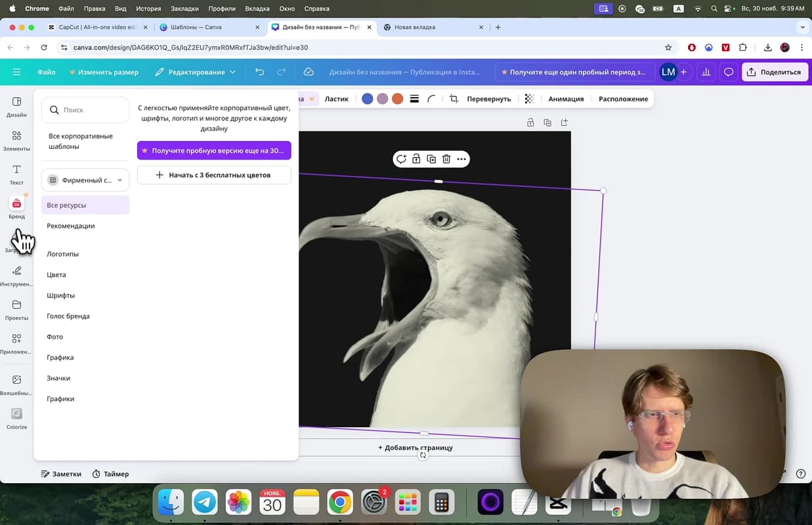Click the cloud save status icon

tap(309, 72)
